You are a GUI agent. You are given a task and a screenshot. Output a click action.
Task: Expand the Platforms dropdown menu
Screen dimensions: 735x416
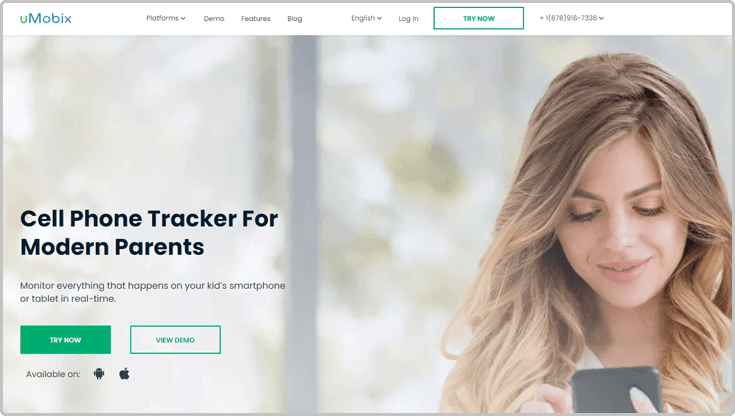[x=166, y=18]
